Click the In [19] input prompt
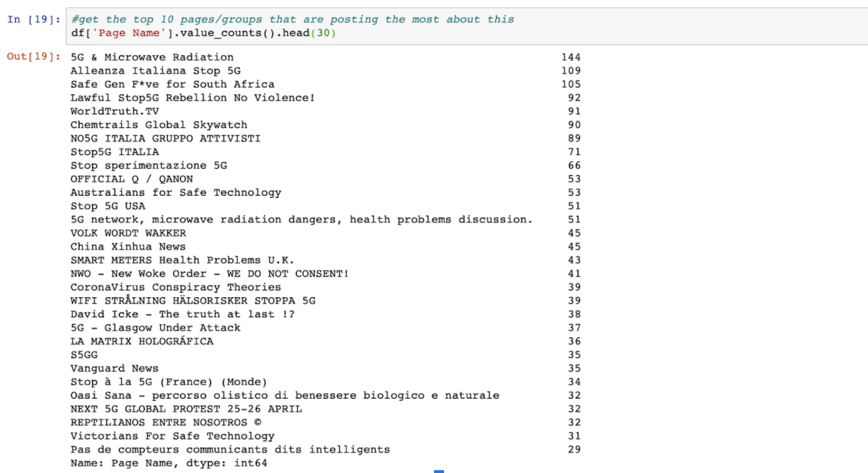Viewport: 868px width, 473px height. coord(34,19)
